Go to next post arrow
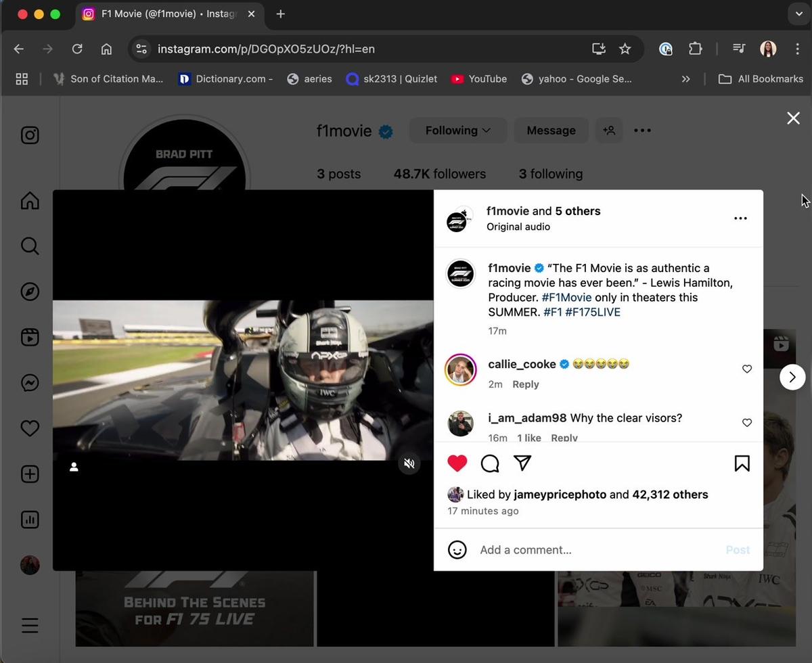This screenshot has width=812, height=663. (x=792, y=377)
